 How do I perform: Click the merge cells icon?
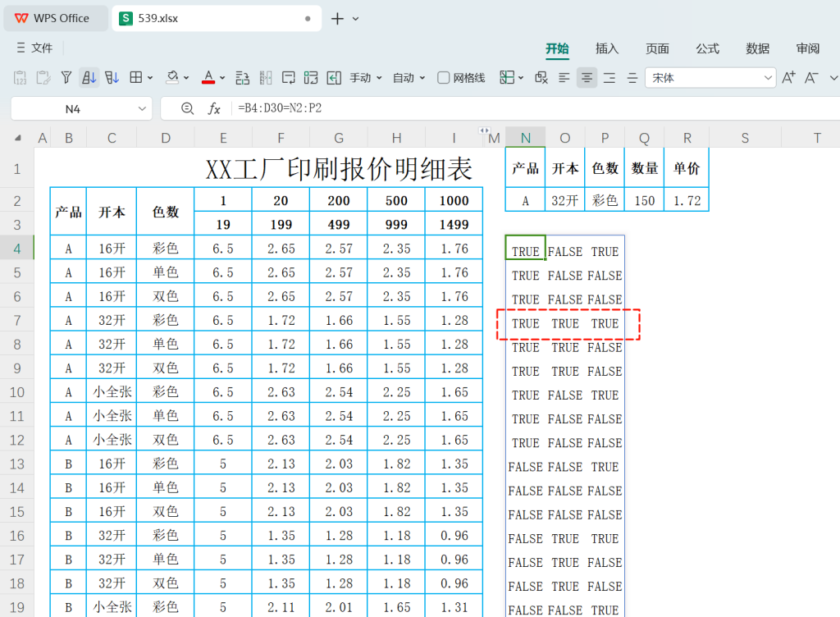(311, 78)
